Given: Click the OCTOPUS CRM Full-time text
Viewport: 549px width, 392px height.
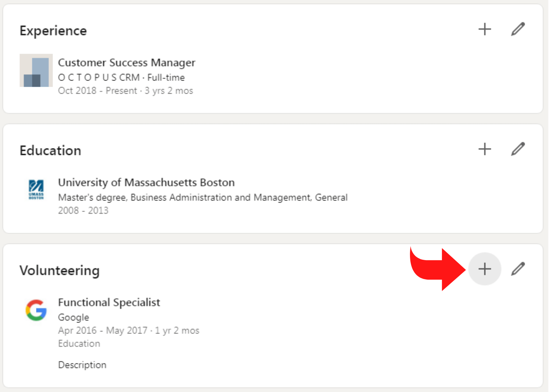Looking at the screenshot, I should pyautogui.click(x=121, y=78).
